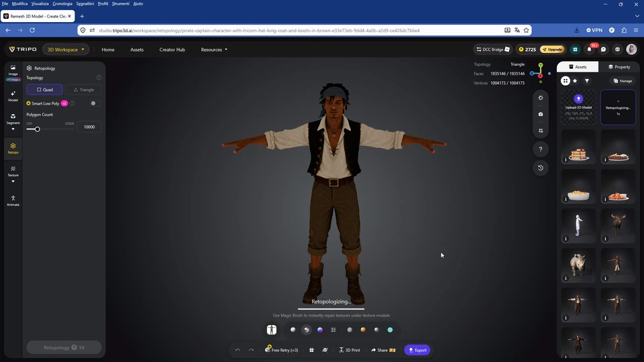Open the Animate tool in sidebar

click(13, 200)
